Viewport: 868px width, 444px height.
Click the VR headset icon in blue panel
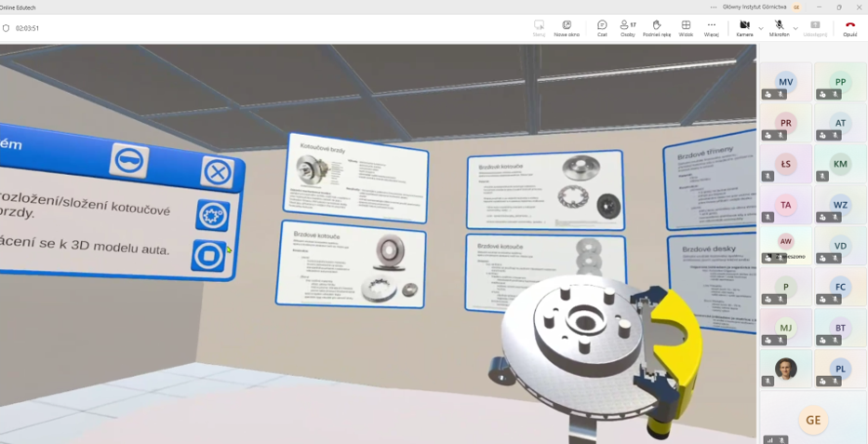(x=129, y=160)
